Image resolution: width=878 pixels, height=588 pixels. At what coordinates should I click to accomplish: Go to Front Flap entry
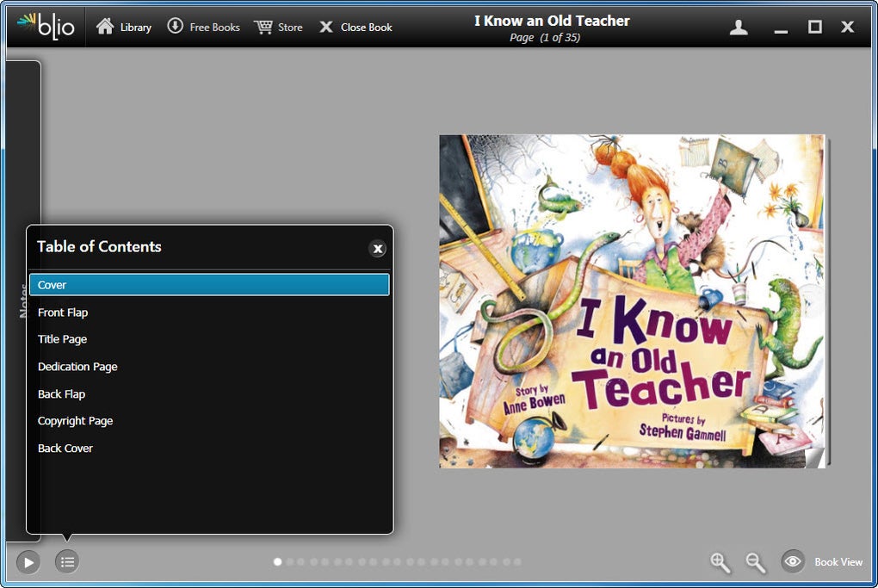pos(63,313)
